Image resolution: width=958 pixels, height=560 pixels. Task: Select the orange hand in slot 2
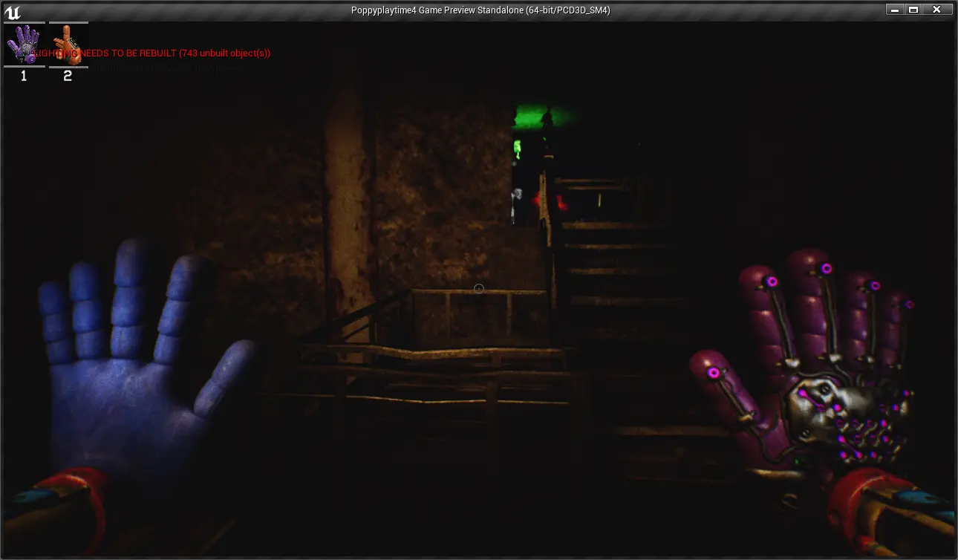point(68,45)
